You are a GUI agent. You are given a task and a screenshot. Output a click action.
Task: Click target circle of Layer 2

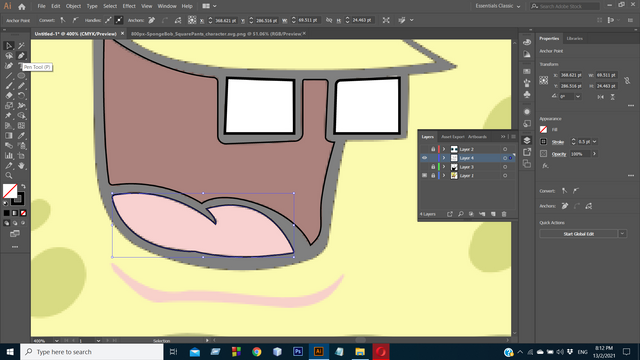tap(505, 149)
